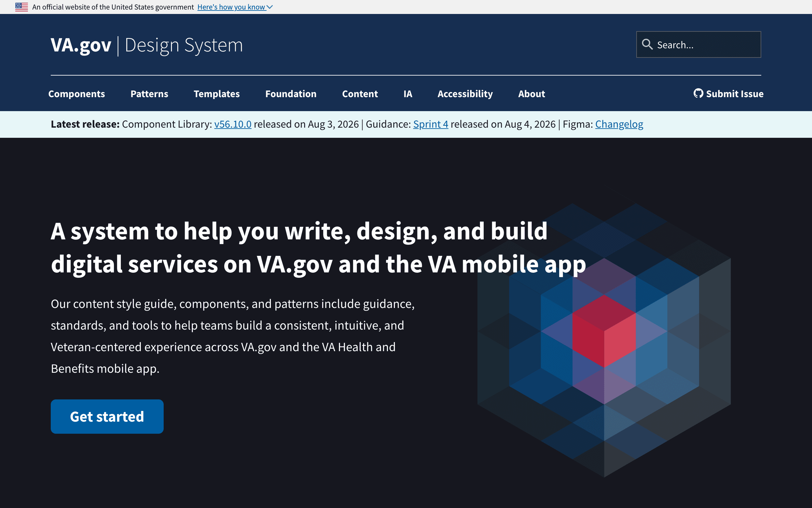Image resolution: width=812 pixels, height=508 pixels.
Task: Open the About menu
Action: 532,94
